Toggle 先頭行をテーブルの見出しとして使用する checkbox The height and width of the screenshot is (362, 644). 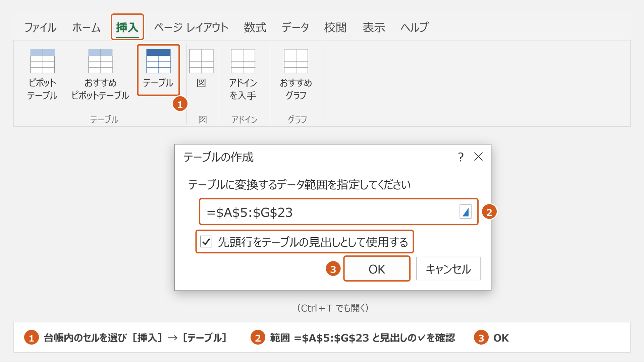[206, 241]
